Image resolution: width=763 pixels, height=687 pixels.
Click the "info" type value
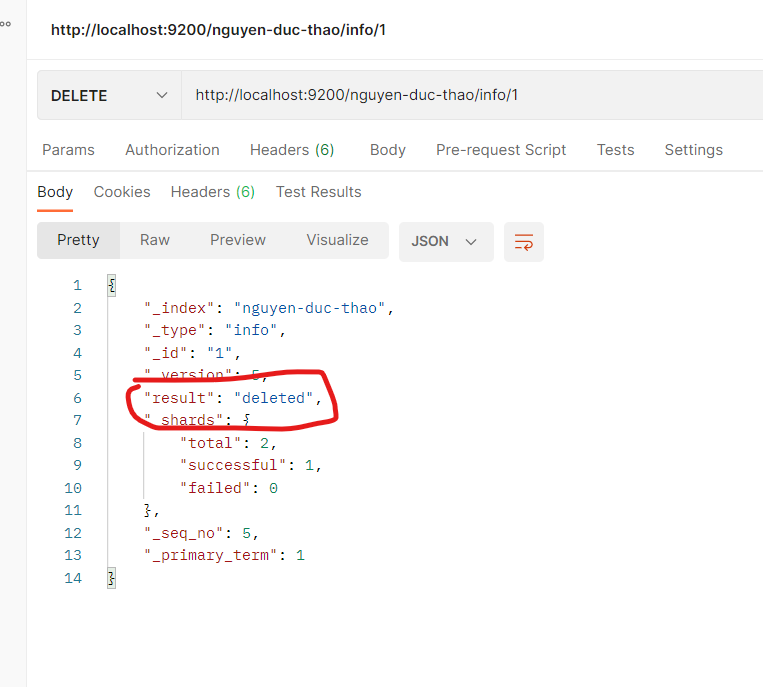[251, 331]
